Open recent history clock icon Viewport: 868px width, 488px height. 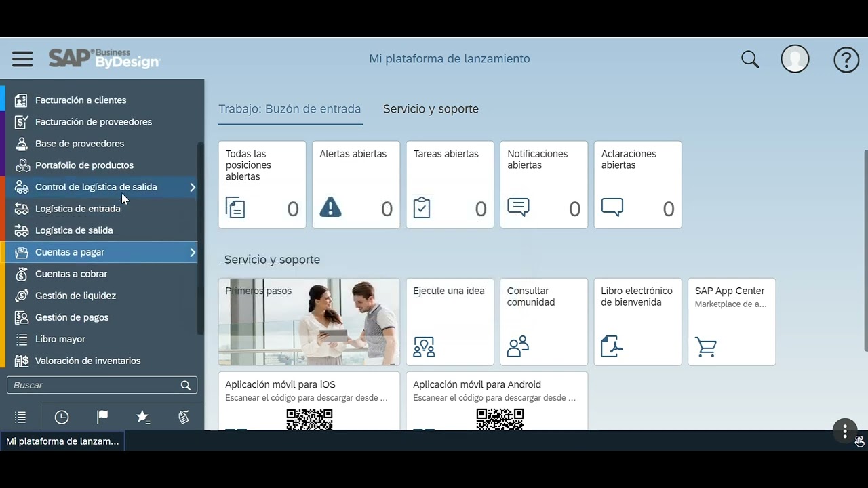pos(62,418)
